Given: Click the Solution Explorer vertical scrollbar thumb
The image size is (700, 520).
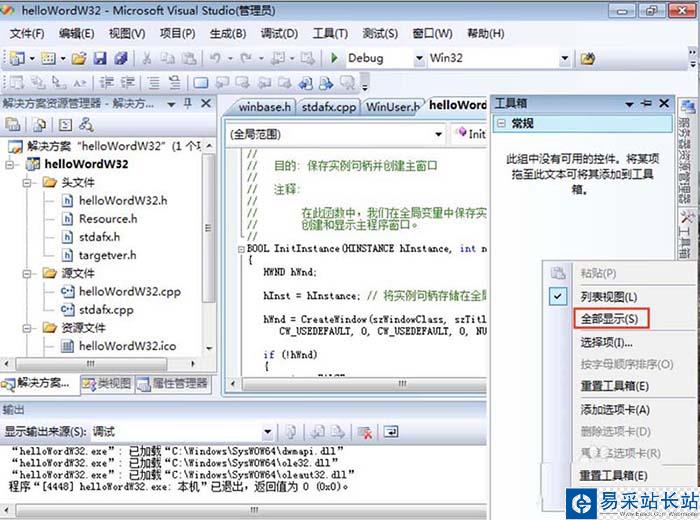Looking at the screenshot, I should (208, 228).
